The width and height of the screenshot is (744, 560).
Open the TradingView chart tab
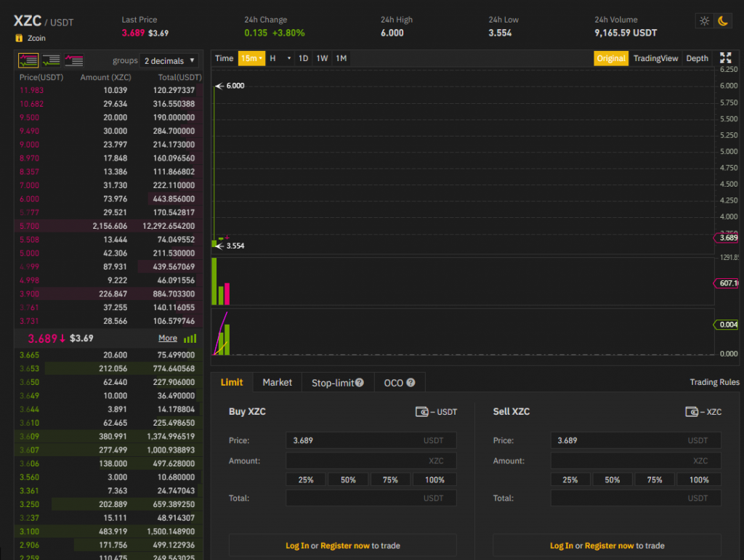point(655,58)
